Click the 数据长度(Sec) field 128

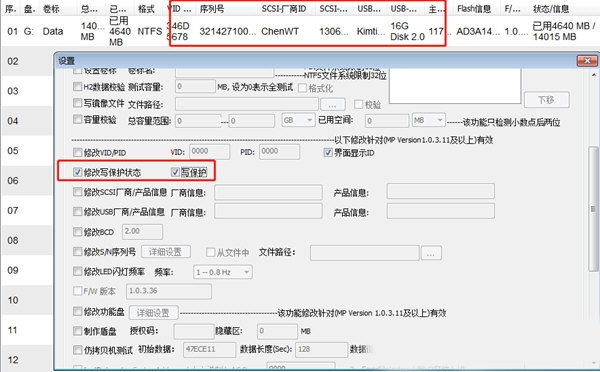click(x=321, y=349)
